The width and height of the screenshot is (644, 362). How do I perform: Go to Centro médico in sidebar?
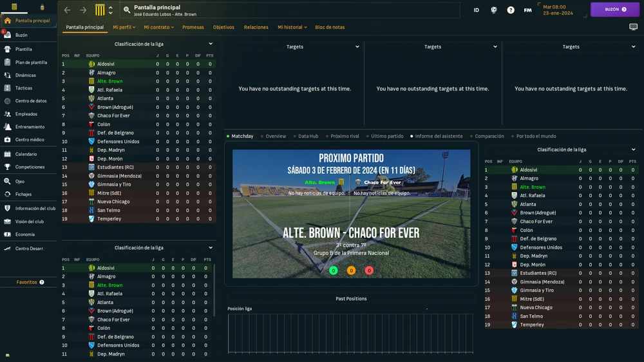coord(30,140)
